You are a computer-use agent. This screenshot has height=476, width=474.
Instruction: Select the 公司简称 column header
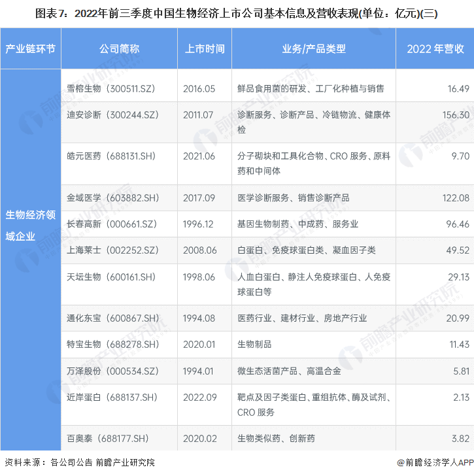pyautogui.click(x=119, y=48)
